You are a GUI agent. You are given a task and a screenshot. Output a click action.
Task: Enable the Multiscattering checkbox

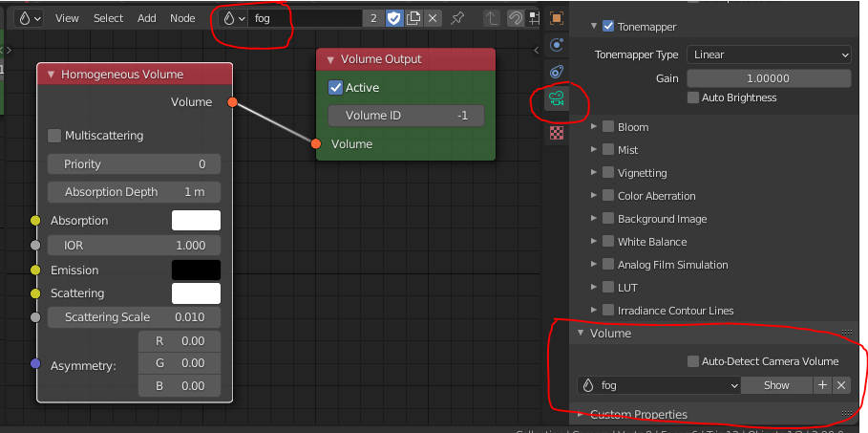coord(54,136)
